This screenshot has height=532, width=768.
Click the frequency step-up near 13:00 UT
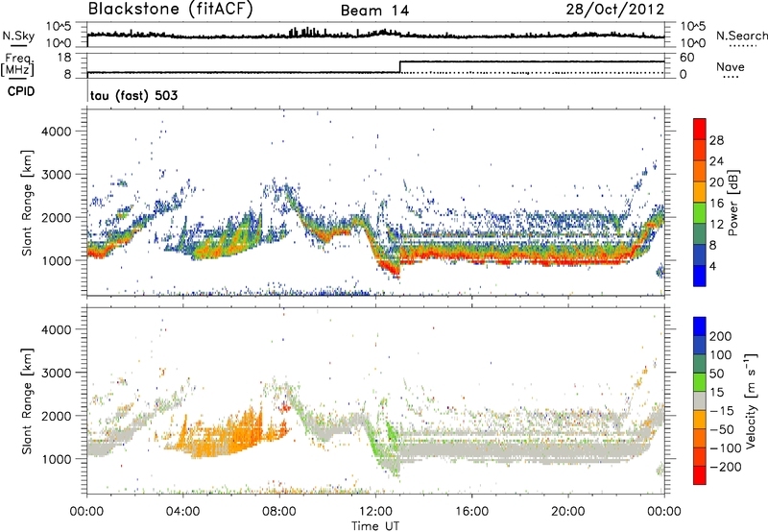(x=400, y=67)
